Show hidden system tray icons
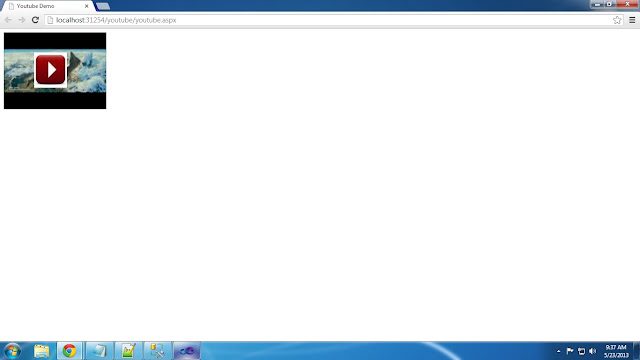Image resolution: width=640 pixels, height=360 pixels. (558, 351)
